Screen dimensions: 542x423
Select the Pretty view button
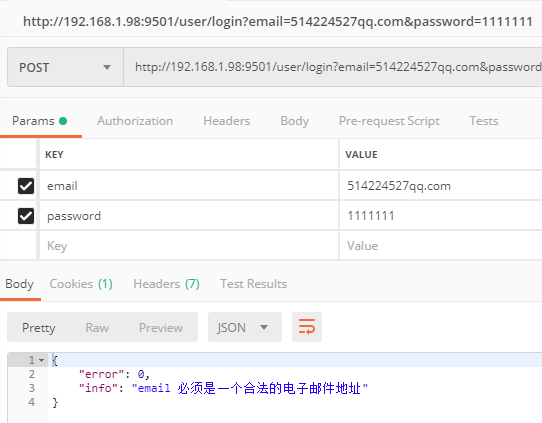tap(39, 328)
